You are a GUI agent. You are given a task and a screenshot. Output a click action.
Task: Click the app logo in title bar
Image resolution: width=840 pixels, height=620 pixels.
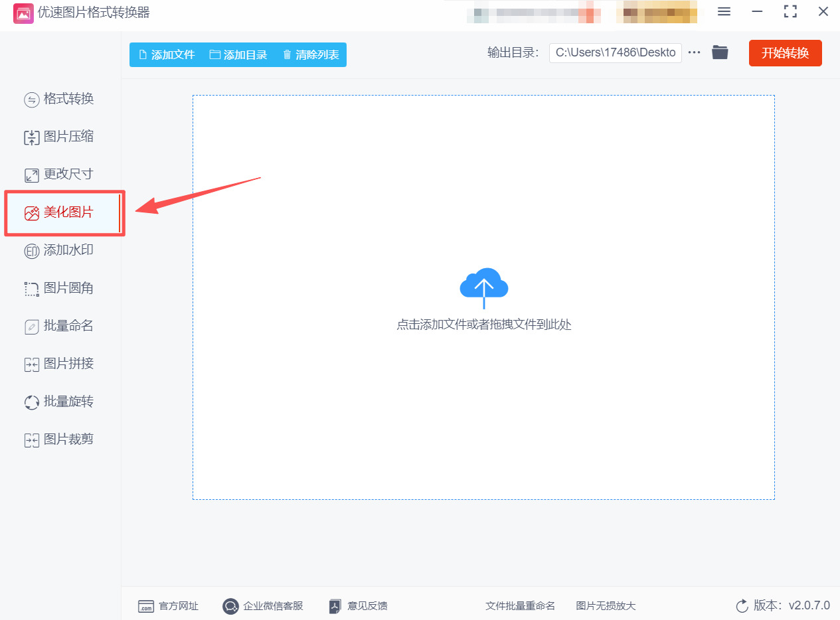24,13
